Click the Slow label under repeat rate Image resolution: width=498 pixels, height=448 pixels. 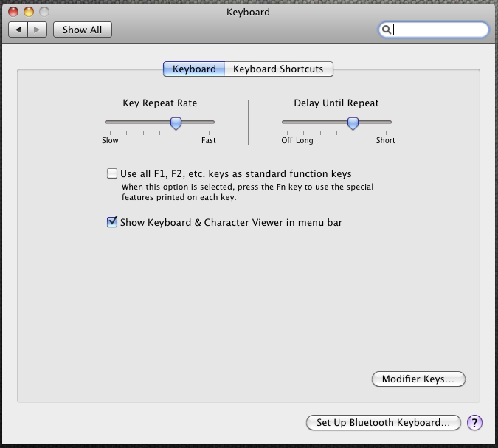pyautogui.click(x=110, y=140)
